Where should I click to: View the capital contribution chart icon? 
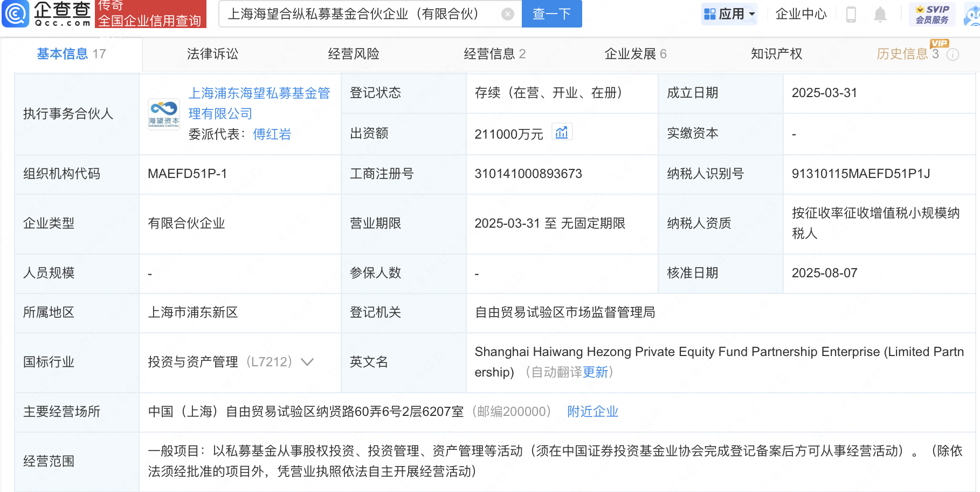[562, 133]
